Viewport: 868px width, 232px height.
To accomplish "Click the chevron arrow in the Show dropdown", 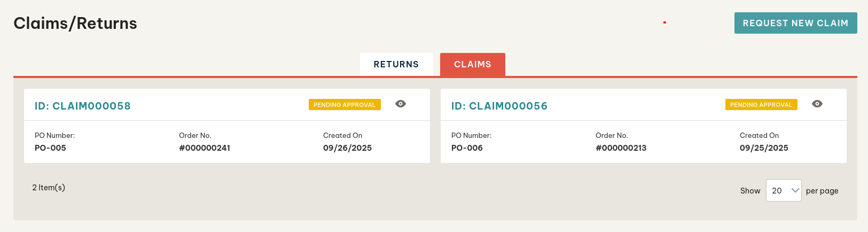I will (x=795, y=190).
